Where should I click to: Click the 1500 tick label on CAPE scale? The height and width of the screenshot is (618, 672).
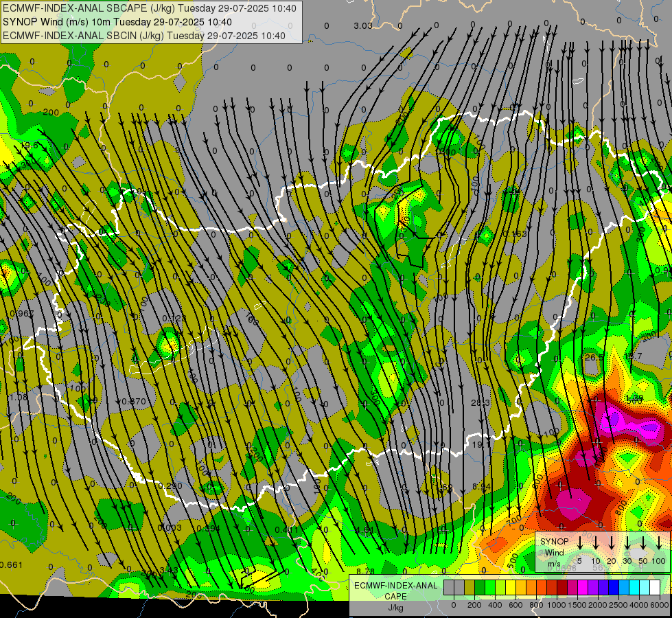[577, 605]
